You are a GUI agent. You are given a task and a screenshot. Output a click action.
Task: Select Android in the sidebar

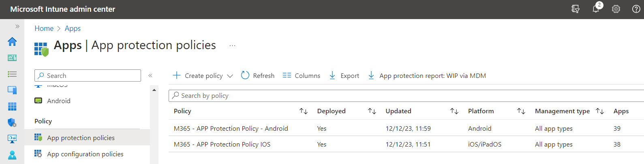[59, 101]
